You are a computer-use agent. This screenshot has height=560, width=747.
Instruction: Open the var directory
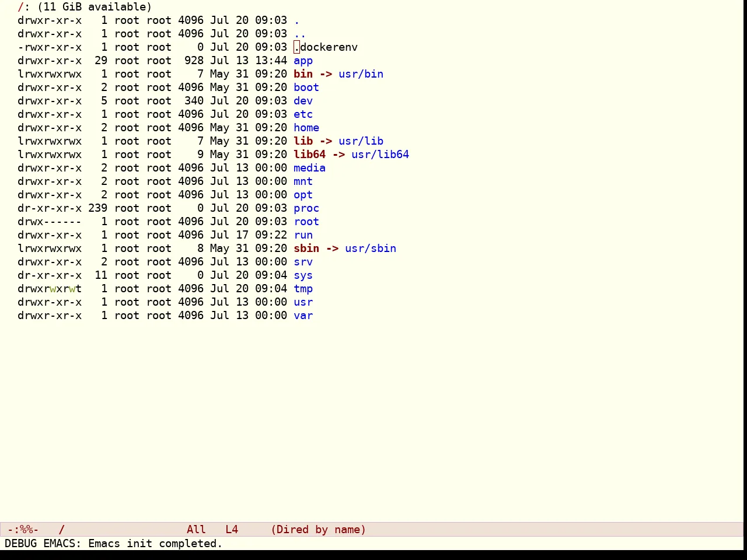303,316
